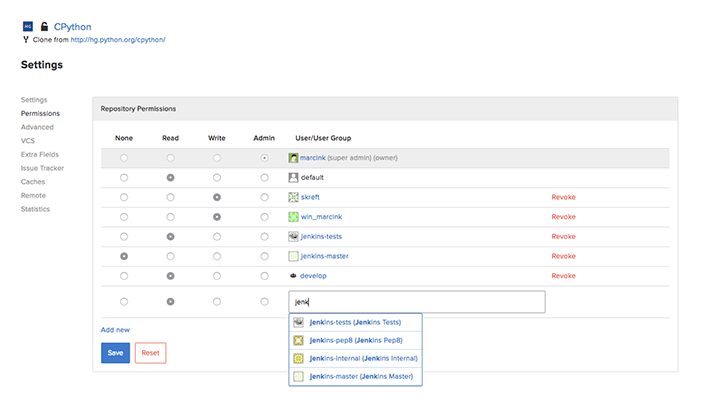Click the default user avatar icon
This screenshot has width=710, height=400.
click(293, 177)
